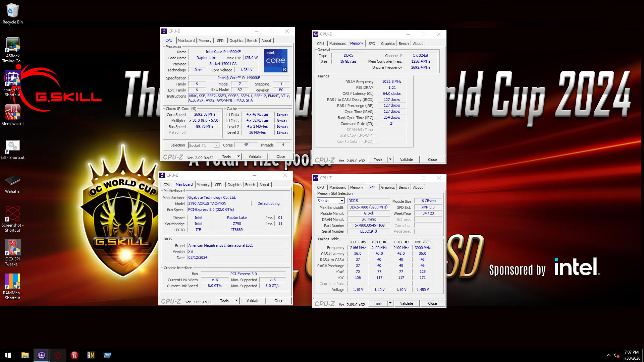
Task: Open the Recycle Bin desktop icon
Action: pos(12,14)
